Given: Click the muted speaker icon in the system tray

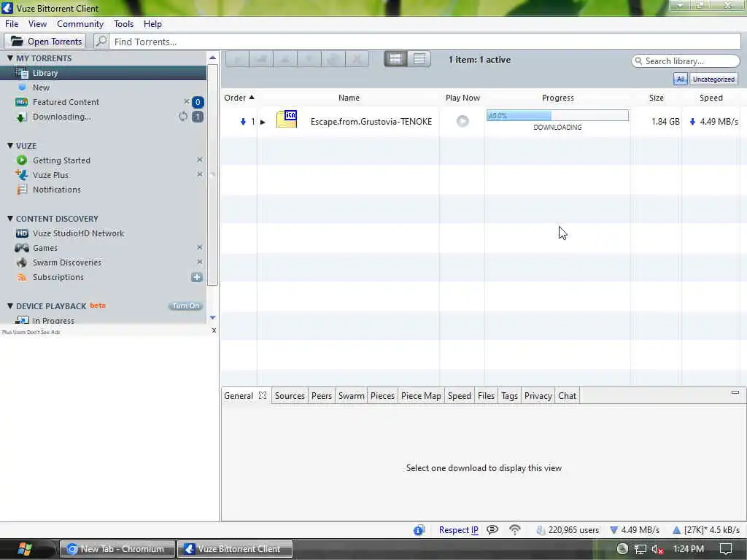Looking at the screenshot, I should (657, 549).
